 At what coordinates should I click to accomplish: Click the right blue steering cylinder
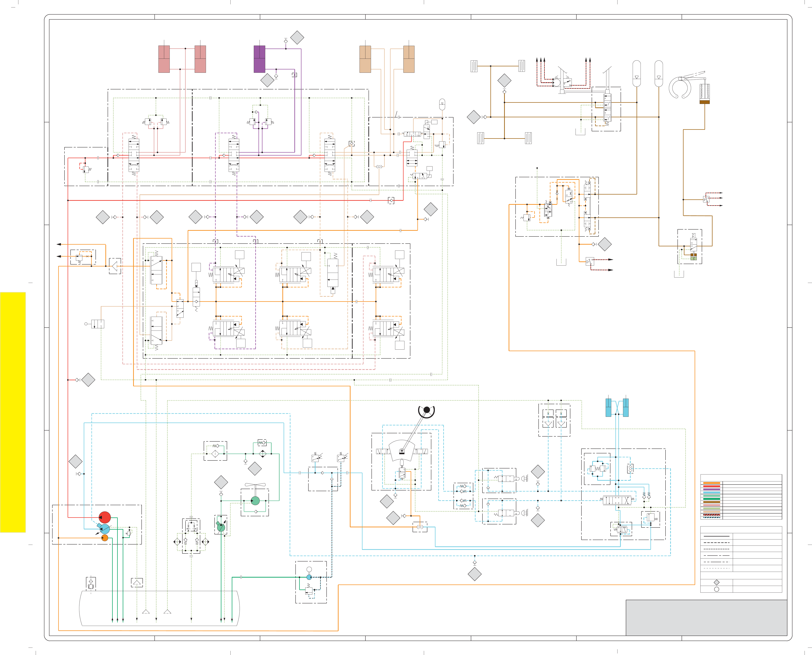[x=625, y=407]
